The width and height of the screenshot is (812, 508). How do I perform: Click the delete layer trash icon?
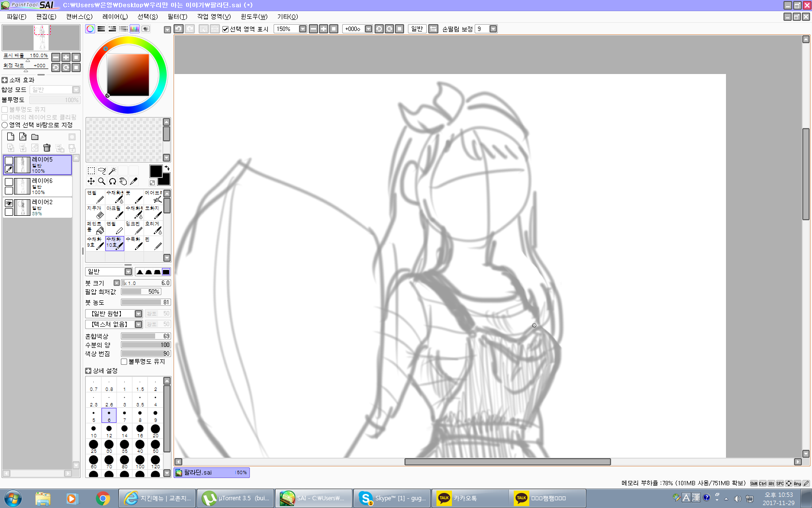(47, 148)
